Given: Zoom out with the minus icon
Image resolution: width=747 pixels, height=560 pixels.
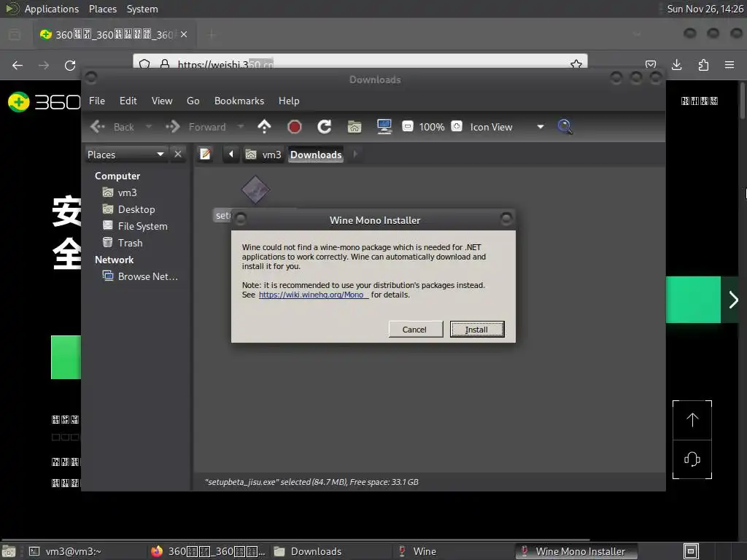Looking at the screenshot, I should tap(407, 126).
